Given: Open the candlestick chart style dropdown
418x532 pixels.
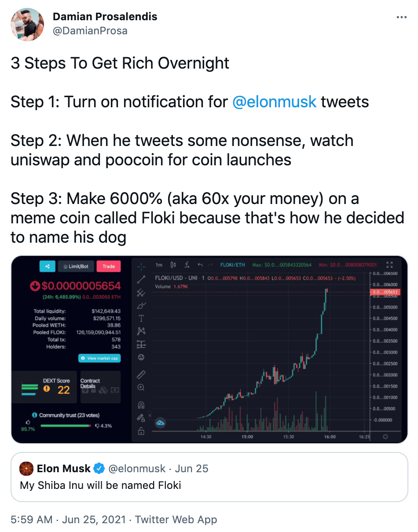Looking at the screenshot, I should click(x=173, y=265).
